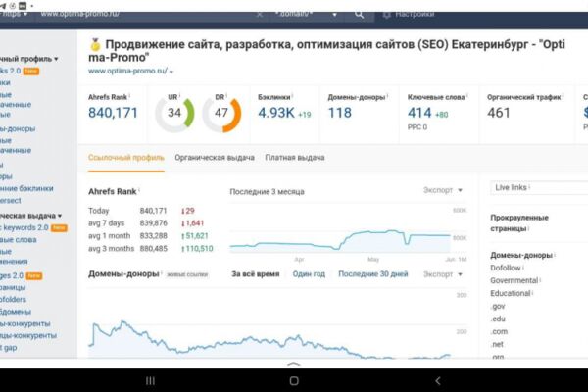Image resolution: width=588 pixels, height=392 pixels.
Task: Open Внутренние бэклинки in sidebar
Action: (26, 188)
